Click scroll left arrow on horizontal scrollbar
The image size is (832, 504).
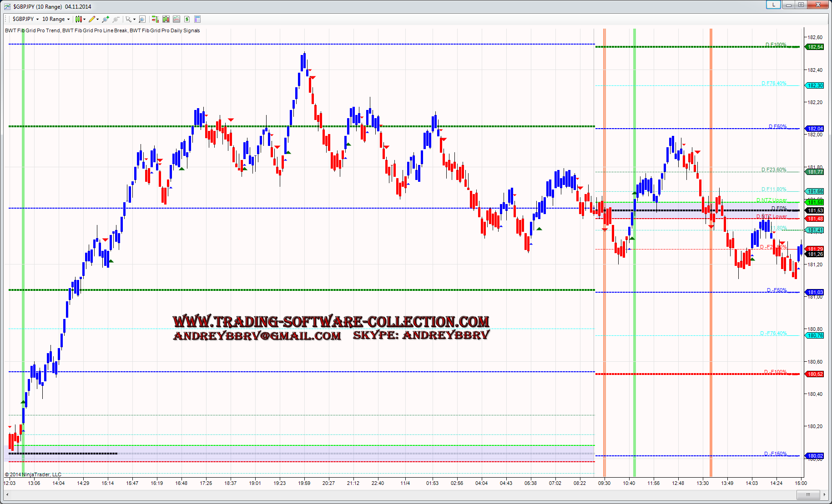coord(7,494)
